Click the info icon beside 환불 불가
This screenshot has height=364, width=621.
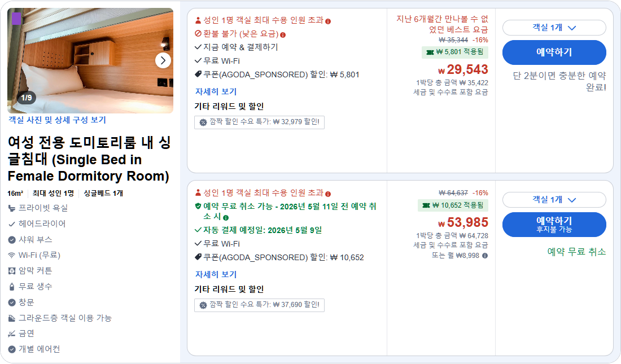tap(284, 34)
